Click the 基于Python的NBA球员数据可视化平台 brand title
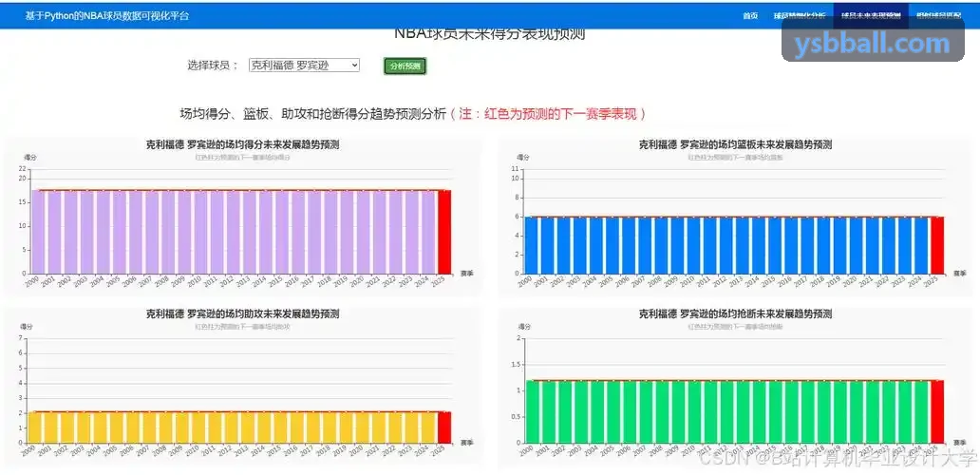 [107, 15]
